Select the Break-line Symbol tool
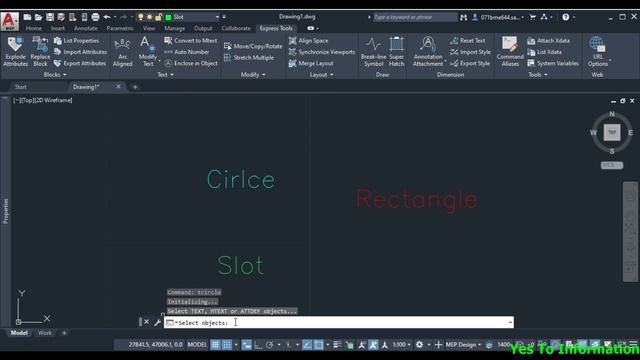 coord(373,51)
